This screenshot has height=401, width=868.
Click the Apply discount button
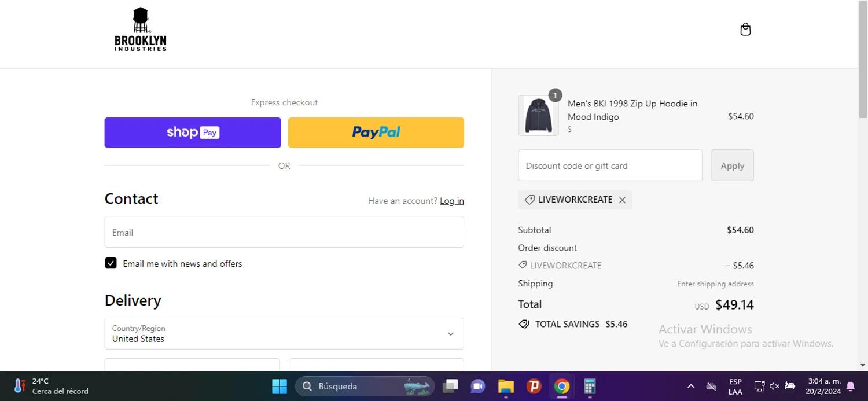coord(732,165)
